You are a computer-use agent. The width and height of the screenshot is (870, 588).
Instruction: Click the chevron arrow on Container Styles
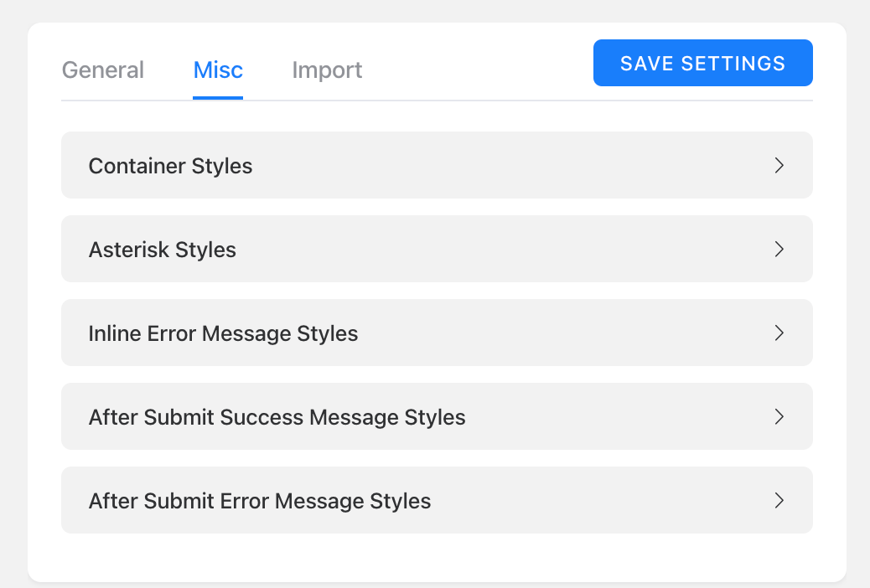tap(779, 165)
